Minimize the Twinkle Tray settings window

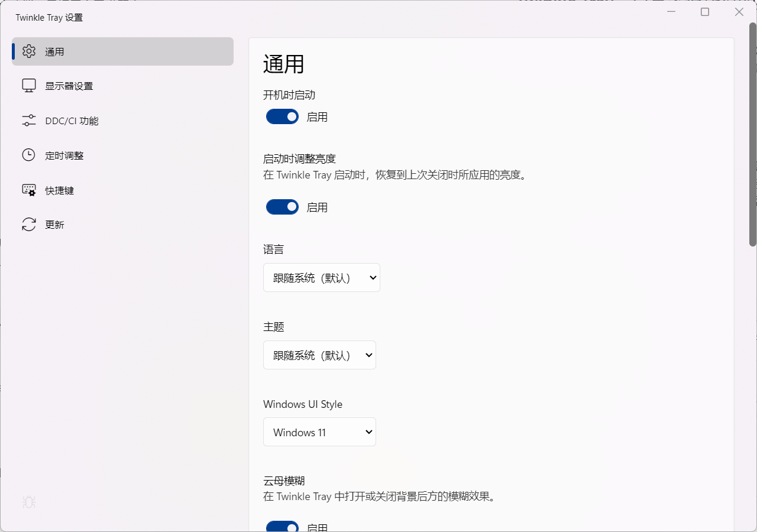671,12
